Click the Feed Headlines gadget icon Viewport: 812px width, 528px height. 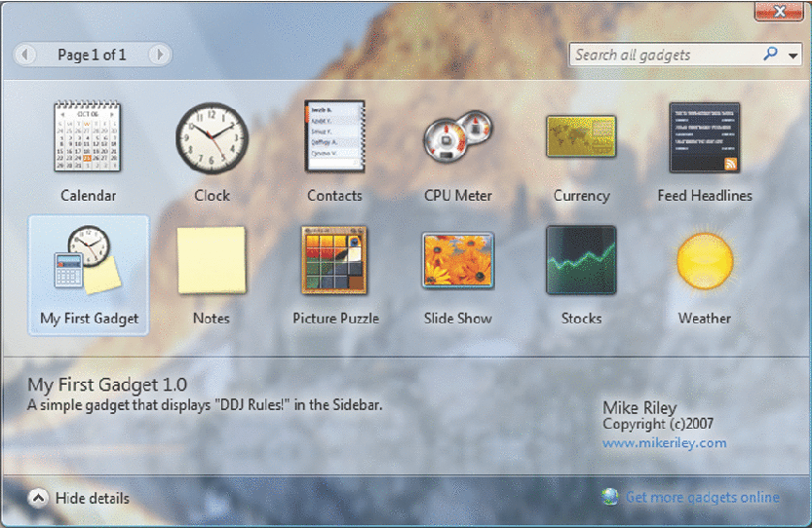point(704,137)
